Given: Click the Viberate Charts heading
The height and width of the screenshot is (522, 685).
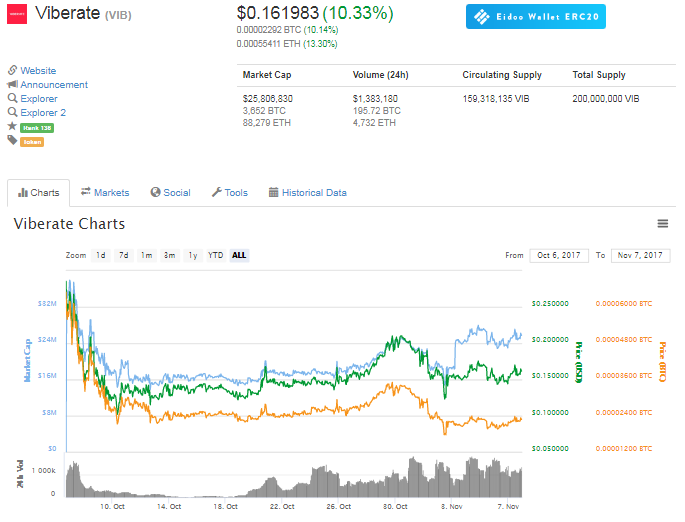Looking at the screenshot, I should coord(69,224).
